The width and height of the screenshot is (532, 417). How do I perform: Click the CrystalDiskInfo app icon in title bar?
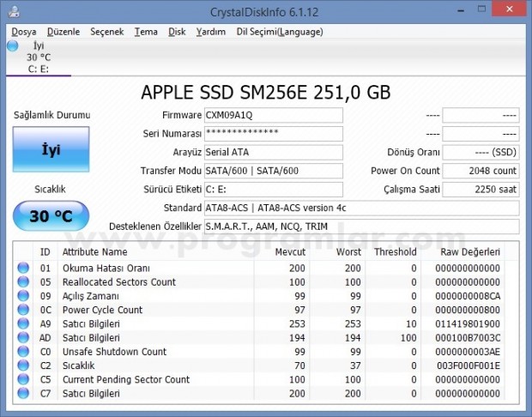pyautogui.click(x=14, y=12)
